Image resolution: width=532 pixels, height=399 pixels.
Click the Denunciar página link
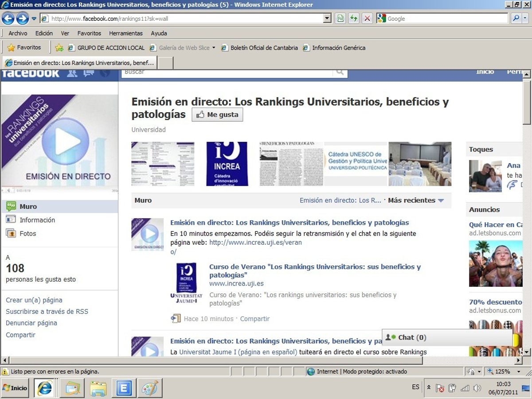31,323
